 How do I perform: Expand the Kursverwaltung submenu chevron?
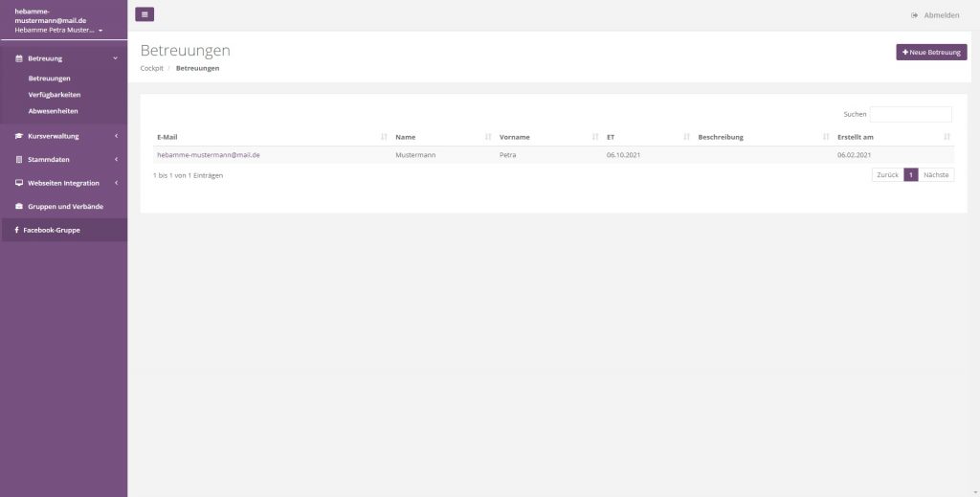pos(116,136)
